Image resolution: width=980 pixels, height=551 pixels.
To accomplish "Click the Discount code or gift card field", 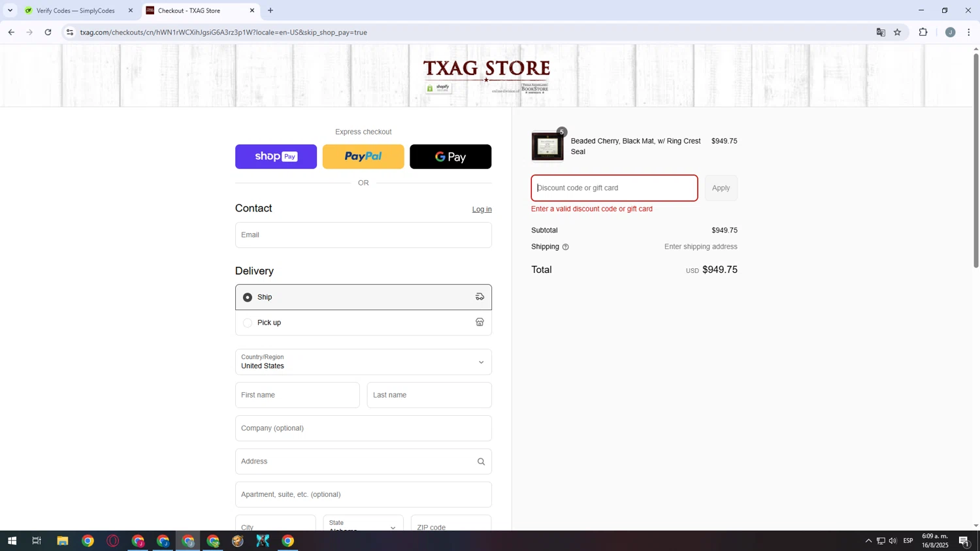I will [614, 188].
